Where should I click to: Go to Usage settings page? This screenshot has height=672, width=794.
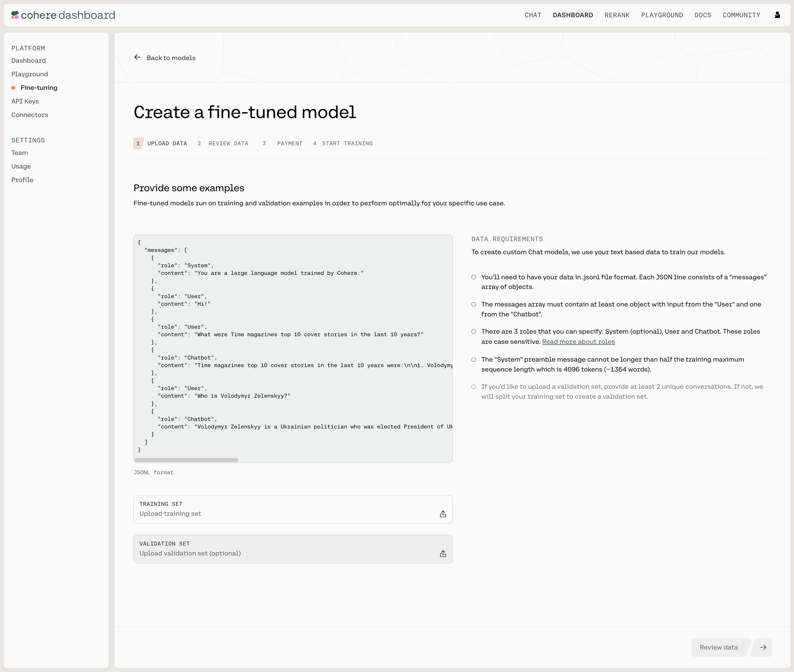(21, 166)
